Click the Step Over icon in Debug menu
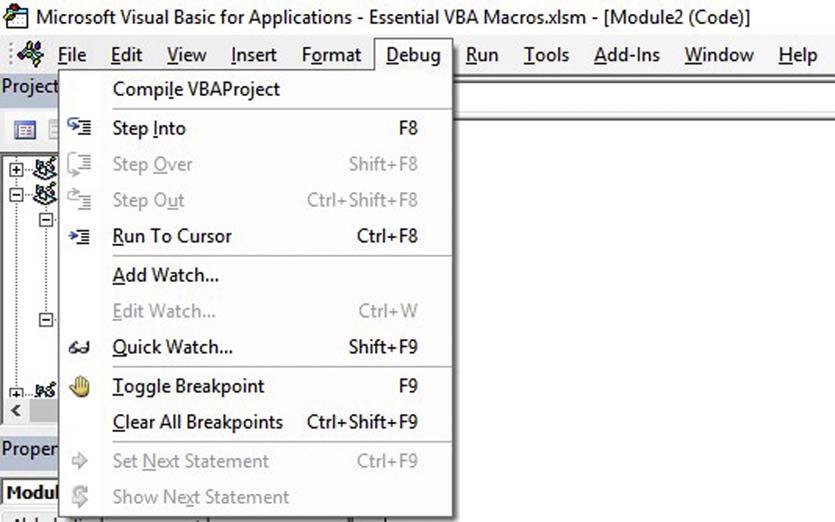835x522 pixels. tap(79, 164)
